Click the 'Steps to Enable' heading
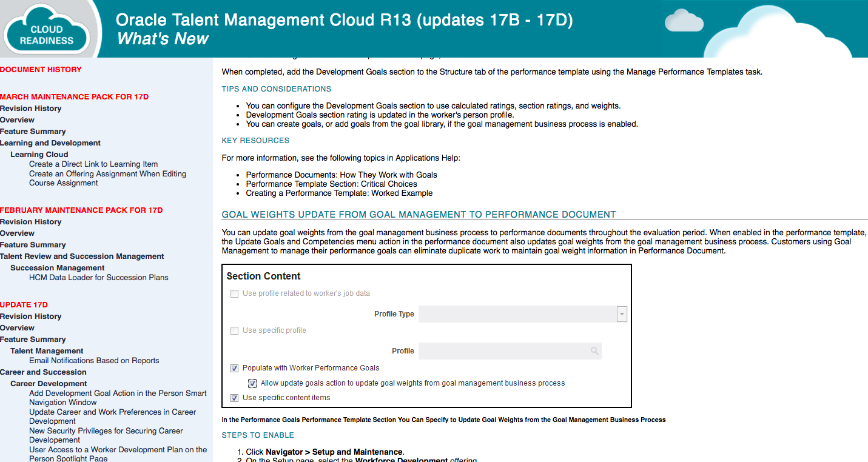 click(x=258, y=435)
